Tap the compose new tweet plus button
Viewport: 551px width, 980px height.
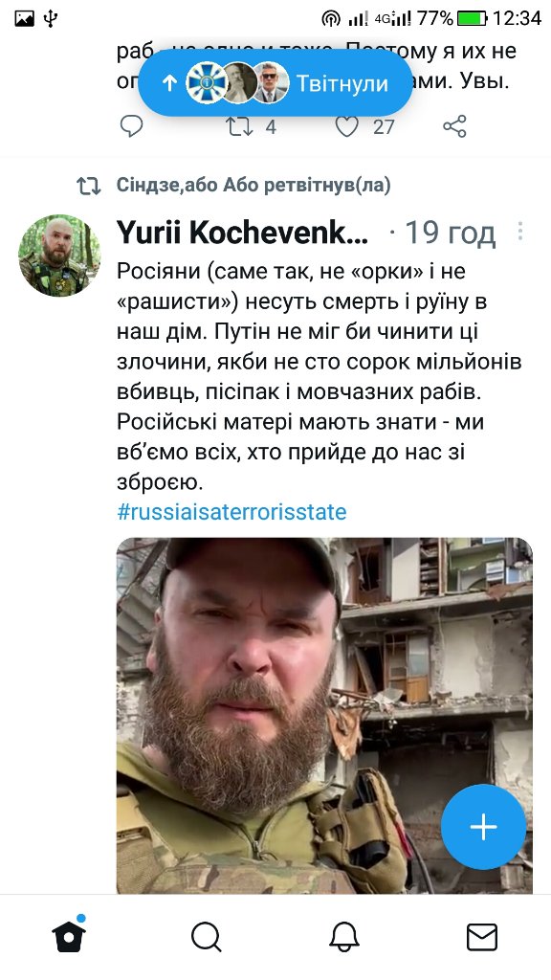[483, 827]
